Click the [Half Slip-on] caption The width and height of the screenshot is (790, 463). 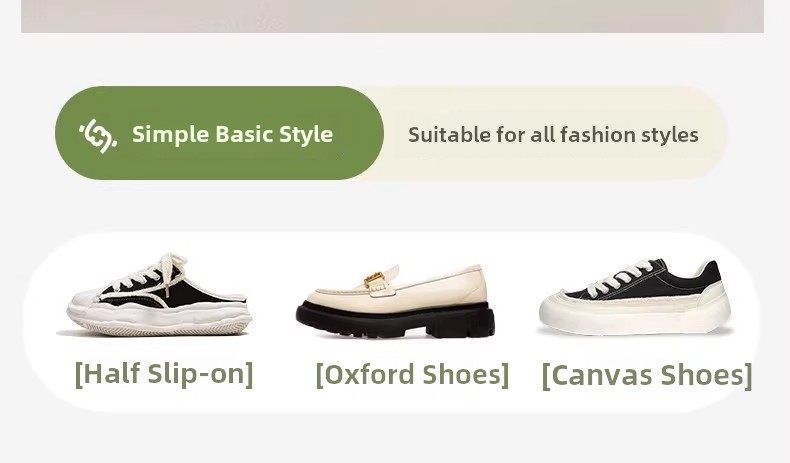pos(164,373)
